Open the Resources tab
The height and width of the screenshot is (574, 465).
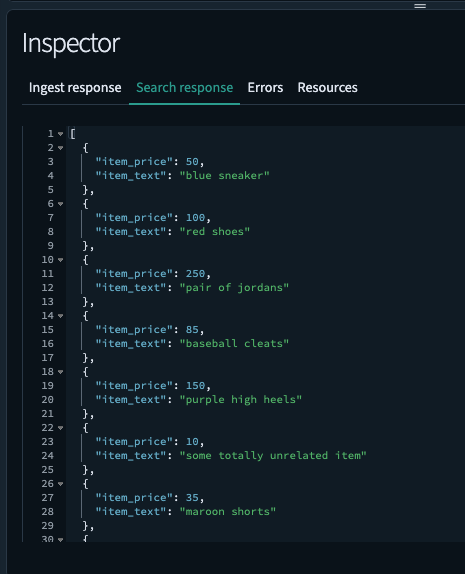coord(327,88)
